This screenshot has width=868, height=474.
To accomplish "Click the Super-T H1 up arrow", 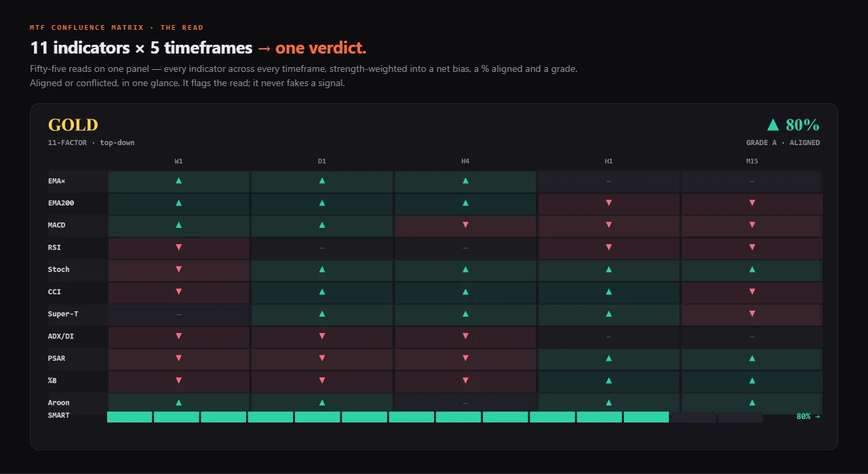I will tap(609, 314).
